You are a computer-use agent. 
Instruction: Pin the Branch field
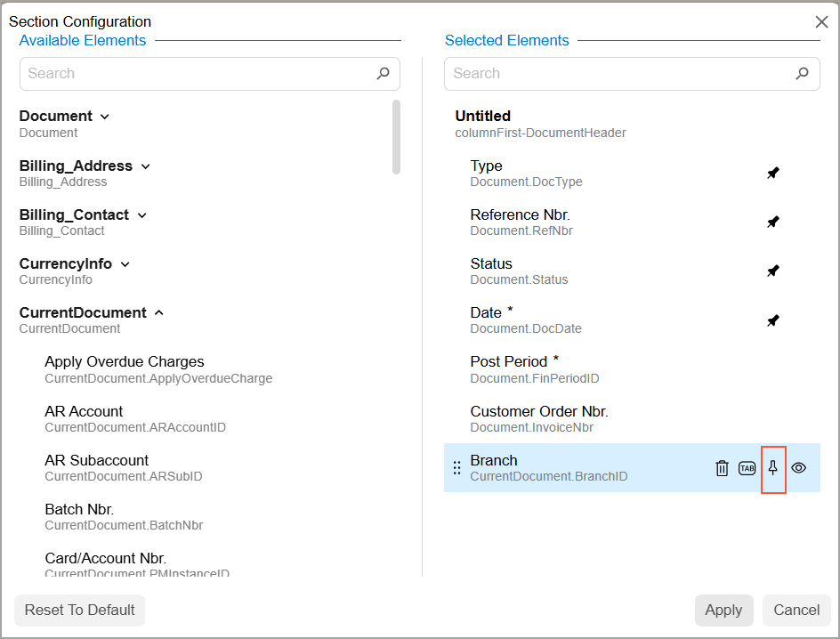point(773,468)
